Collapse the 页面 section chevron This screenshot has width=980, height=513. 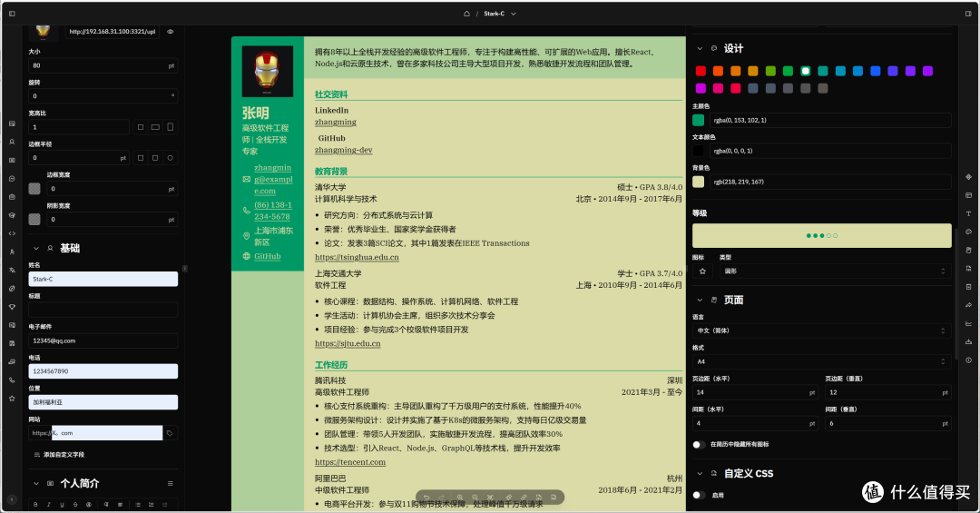700,301
